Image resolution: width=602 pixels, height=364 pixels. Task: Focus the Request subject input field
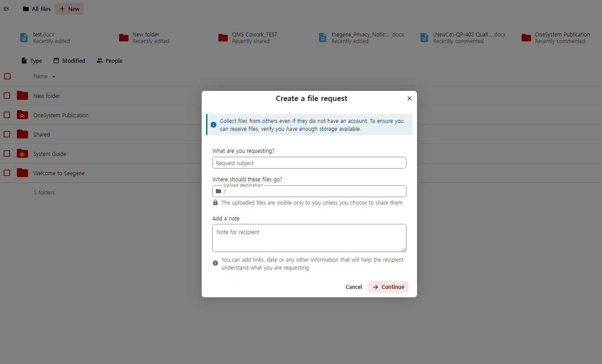309,163
